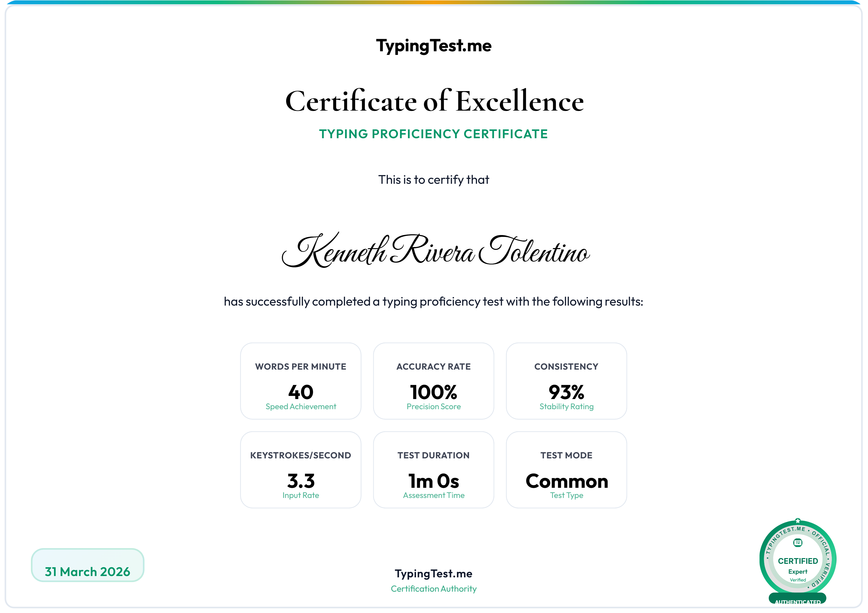Viewport: 868px width, 613px height.
Task: Click the Assessment Time label
Action: pyautogui.click(x=434, y=495)
